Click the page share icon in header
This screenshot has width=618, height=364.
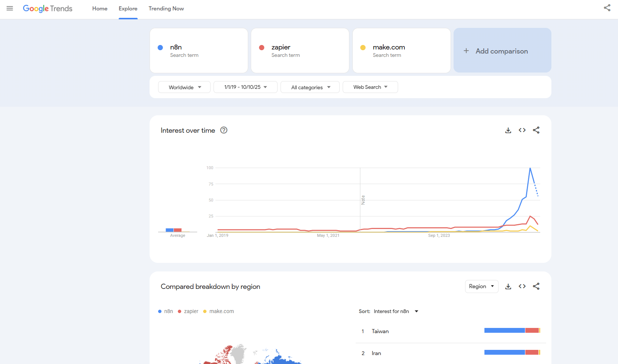(x=607, y=8)
